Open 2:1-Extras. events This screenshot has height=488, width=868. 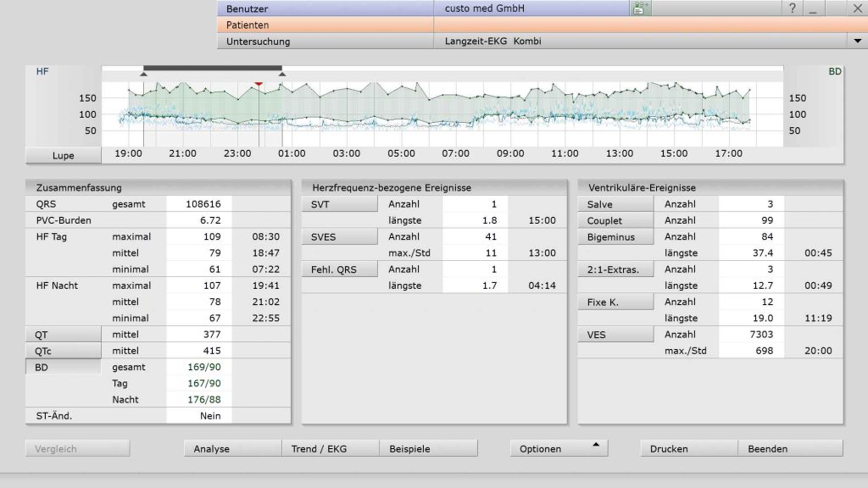click(615, 269)
